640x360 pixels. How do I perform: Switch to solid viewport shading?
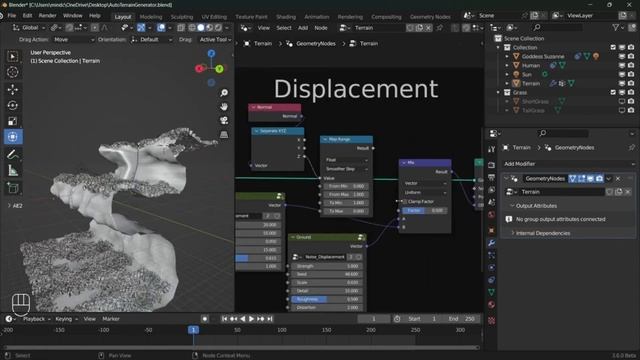[x=201, y=28]
